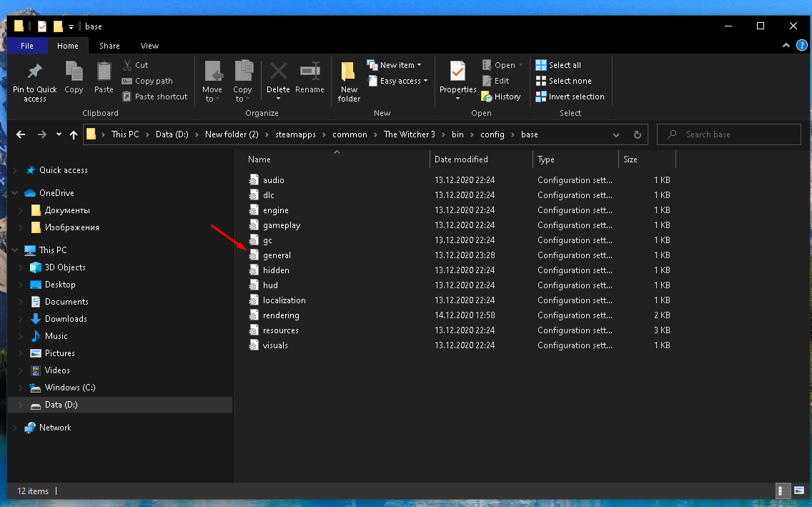The width and height of the screenshot is (812, 507).
Task: Click 'The Witcher 3' breadcrumb
Action: pos(409,134)
